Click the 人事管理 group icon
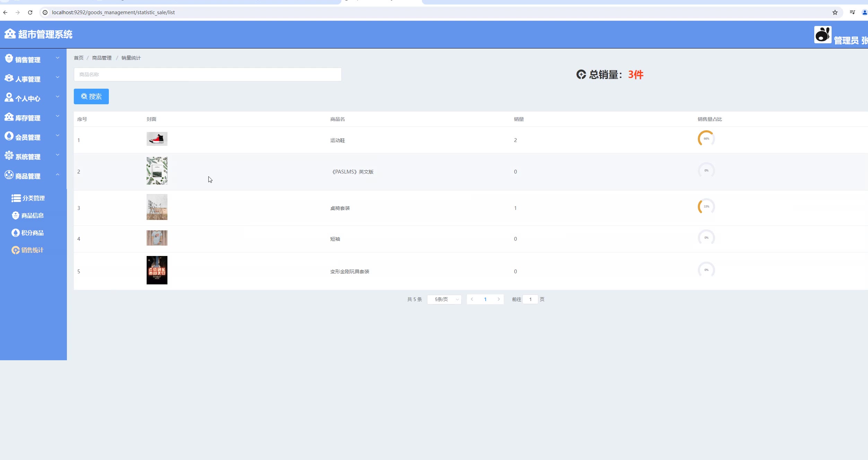868x460 pixels. click(x=9, y=78)
